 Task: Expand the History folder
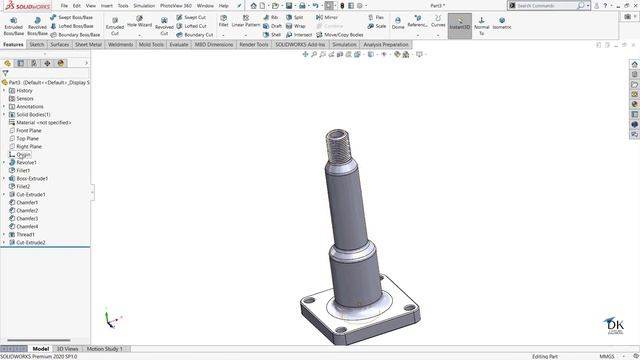pos(4,91)
